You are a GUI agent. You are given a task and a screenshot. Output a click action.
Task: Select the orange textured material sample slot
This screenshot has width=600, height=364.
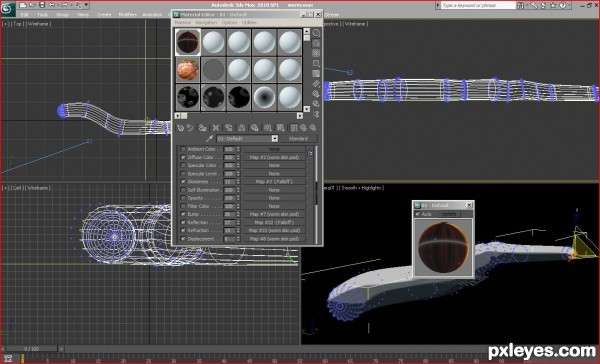188,70
